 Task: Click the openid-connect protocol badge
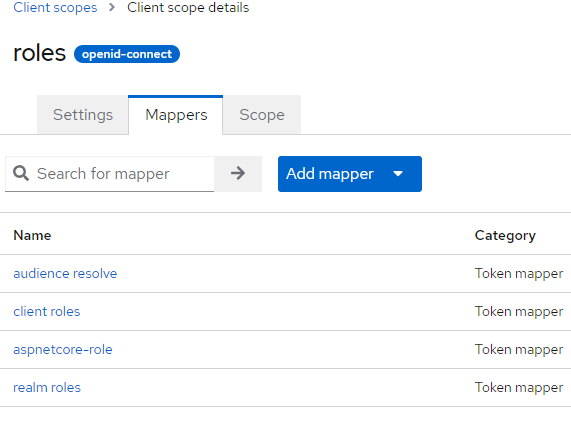pyautogui.click(x=127, y=54)
